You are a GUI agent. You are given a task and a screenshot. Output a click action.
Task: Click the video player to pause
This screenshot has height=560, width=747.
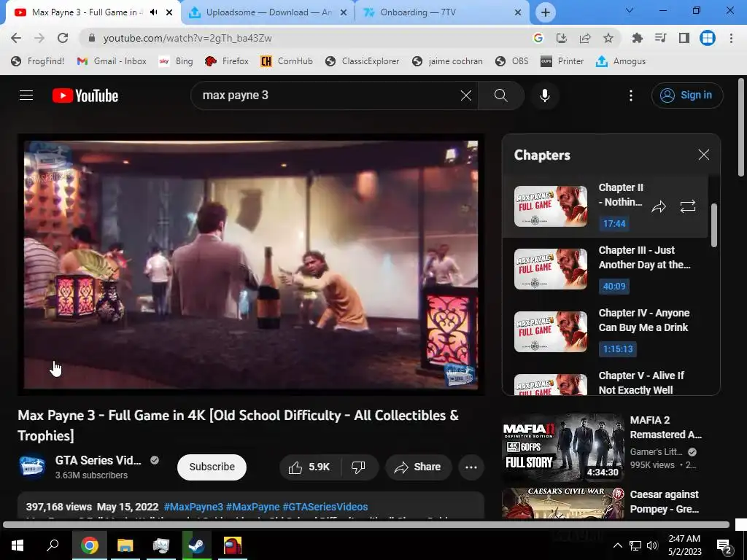click(251, 265)
